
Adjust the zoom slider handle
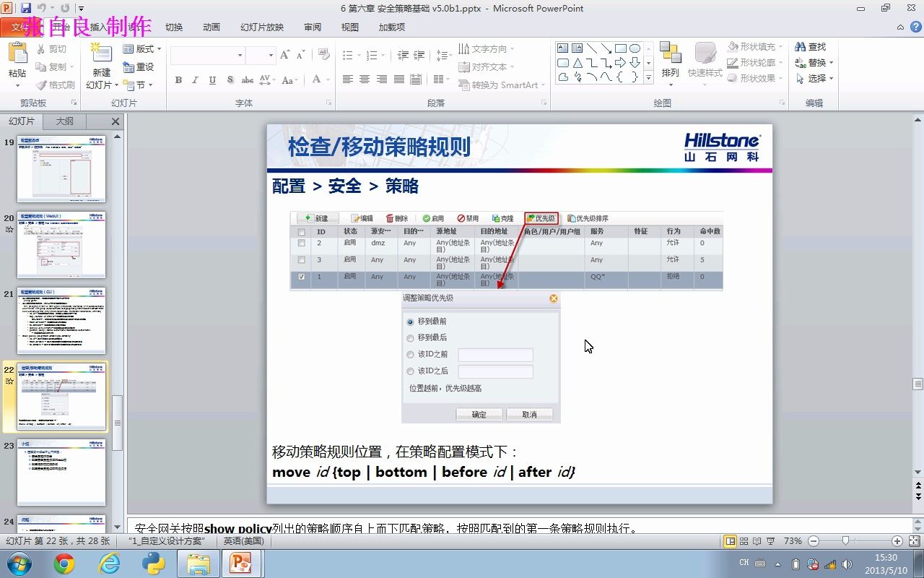(845, 540)
